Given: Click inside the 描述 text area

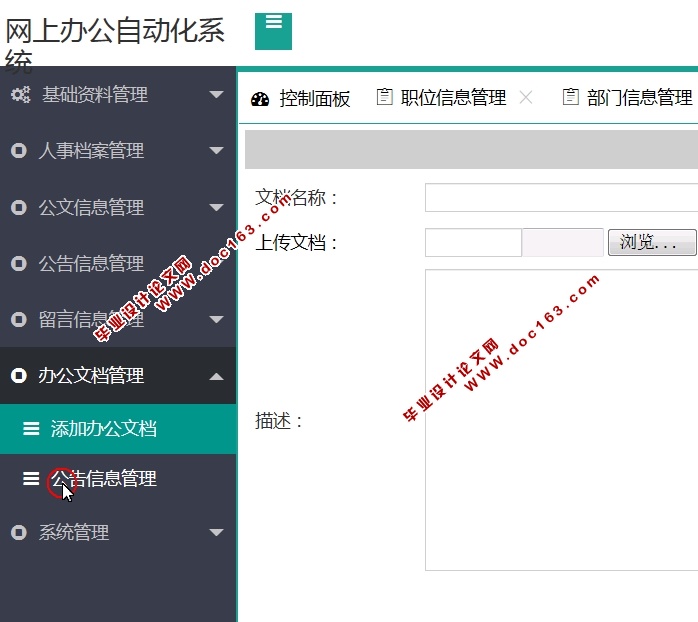Looking at the screenshot, I should 561,420.
